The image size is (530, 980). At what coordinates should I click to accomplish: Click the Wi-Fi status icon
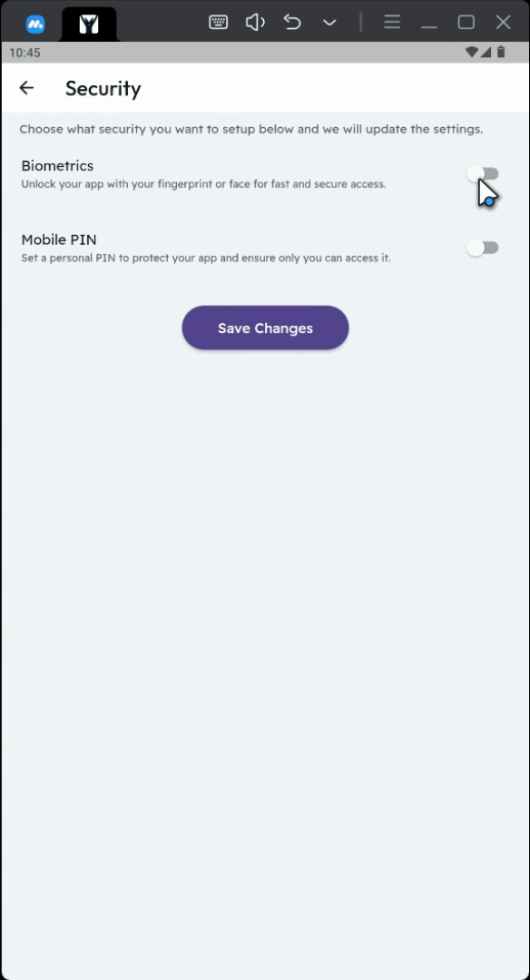472,53
